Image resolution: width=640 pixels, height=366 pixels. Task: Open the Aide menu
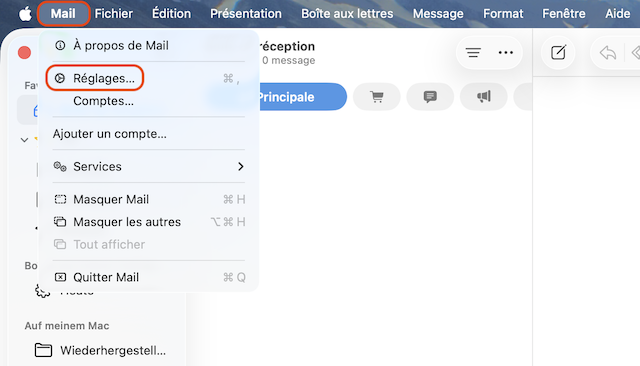coord(618,13)
